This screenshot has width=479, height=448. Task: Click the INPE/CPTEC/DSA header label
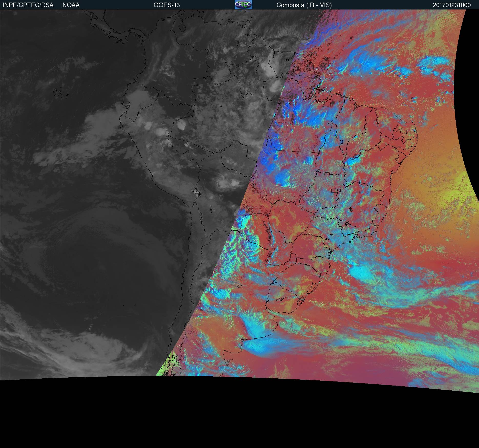click(28, 5)
